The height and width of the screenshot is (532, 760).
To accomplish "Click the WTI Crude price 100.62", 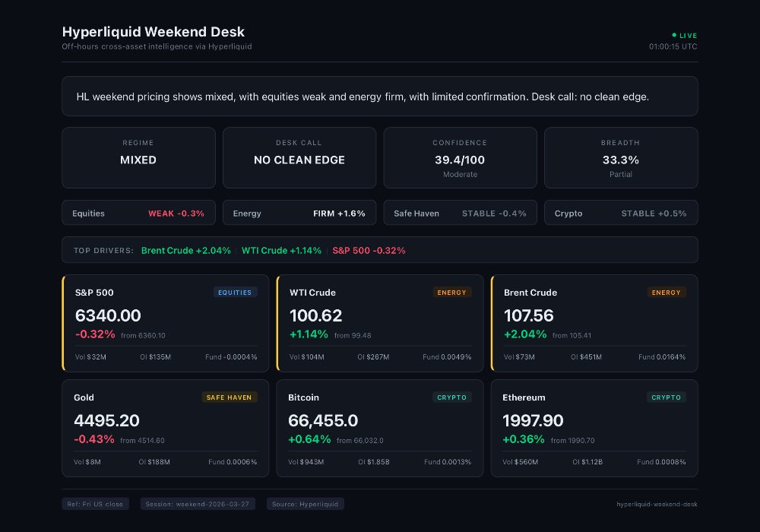I will [x=316, y=315].
